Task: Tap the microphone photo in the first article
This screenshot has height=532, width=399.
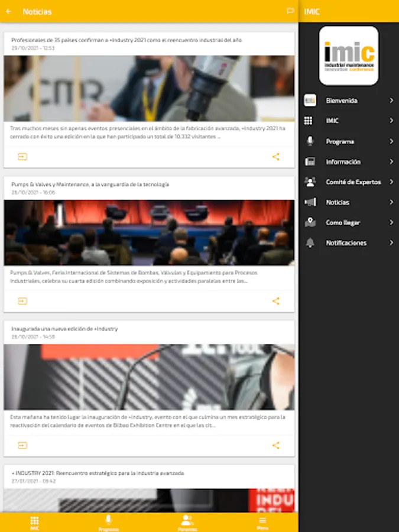Action: (150, 89)
